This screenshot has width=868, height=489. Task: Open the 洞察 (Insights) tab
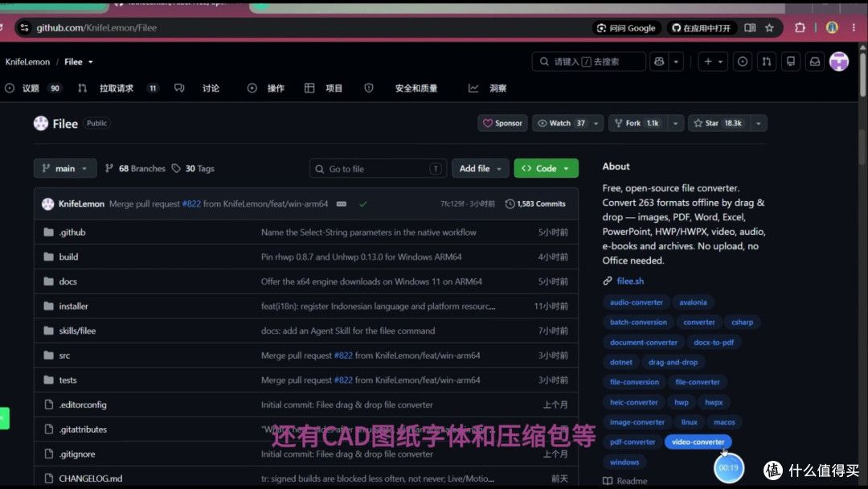[488, 88]
